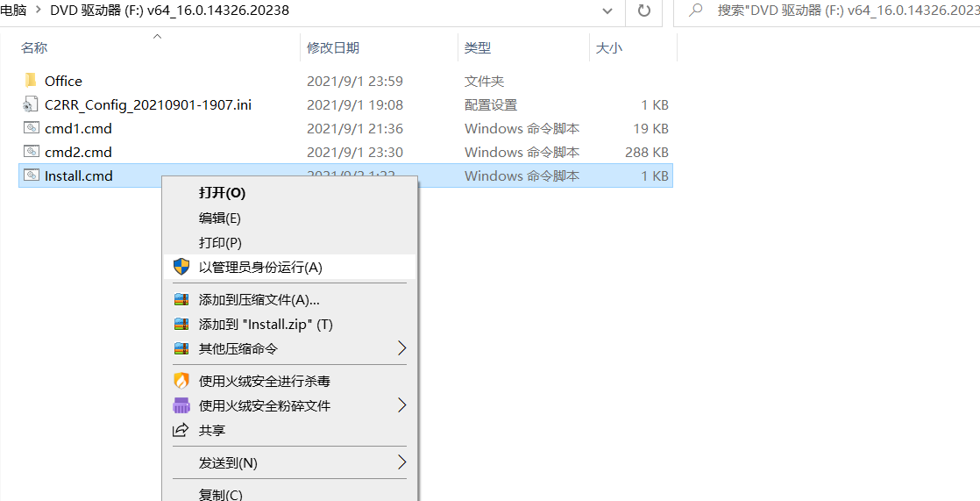This screenshot has height=501, width=980.
Task: Click 1 KB size of C2RR_Config file
Action: 655,104
